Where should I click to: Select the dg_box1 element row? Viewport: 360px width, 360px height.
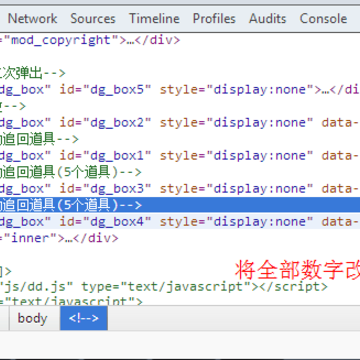(x=180, y=156)
